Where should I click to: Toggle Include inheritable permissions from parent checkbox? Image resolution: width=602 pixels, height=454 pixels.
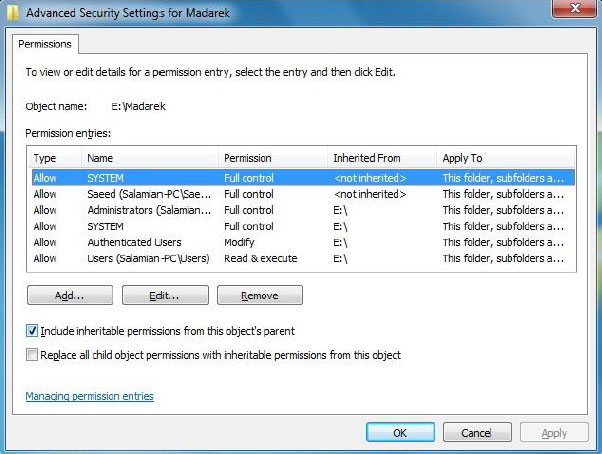33,331
